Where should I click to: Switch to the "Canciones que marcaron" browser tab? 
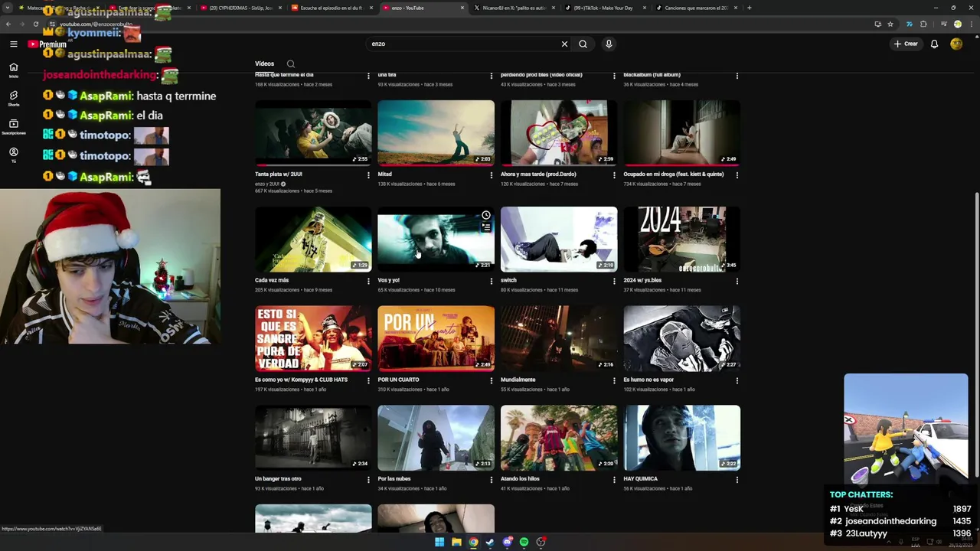pyautogui.click(x=695, y=8)
